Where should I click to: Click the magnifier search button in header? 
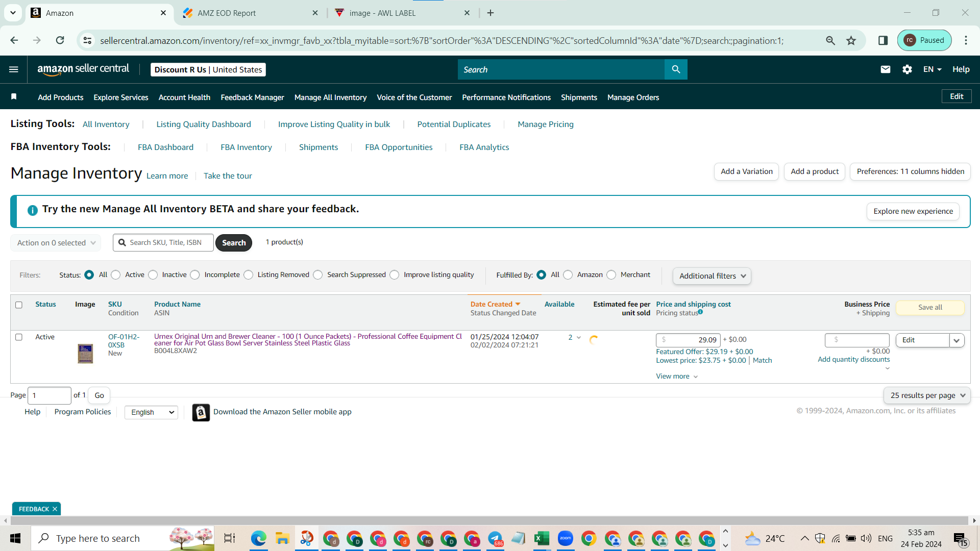click(x=676, y=69)
